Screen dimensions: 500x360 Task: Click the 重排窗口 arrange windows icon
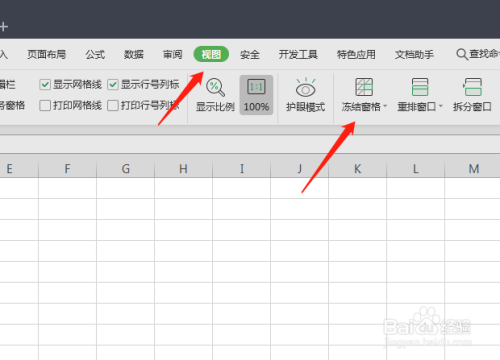tap(420, 87)
